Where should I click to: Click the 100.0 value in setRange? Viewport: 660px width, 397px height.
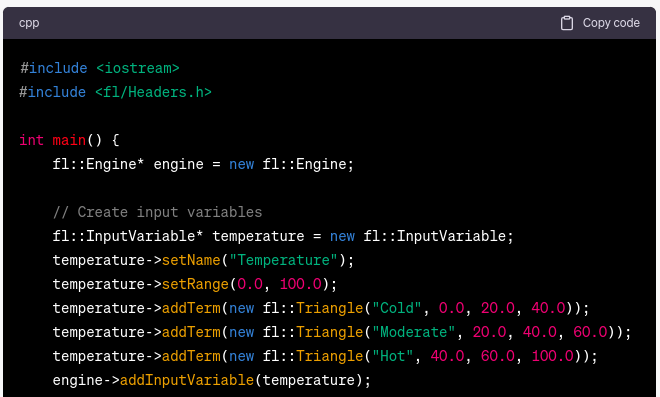pos(301,284)
